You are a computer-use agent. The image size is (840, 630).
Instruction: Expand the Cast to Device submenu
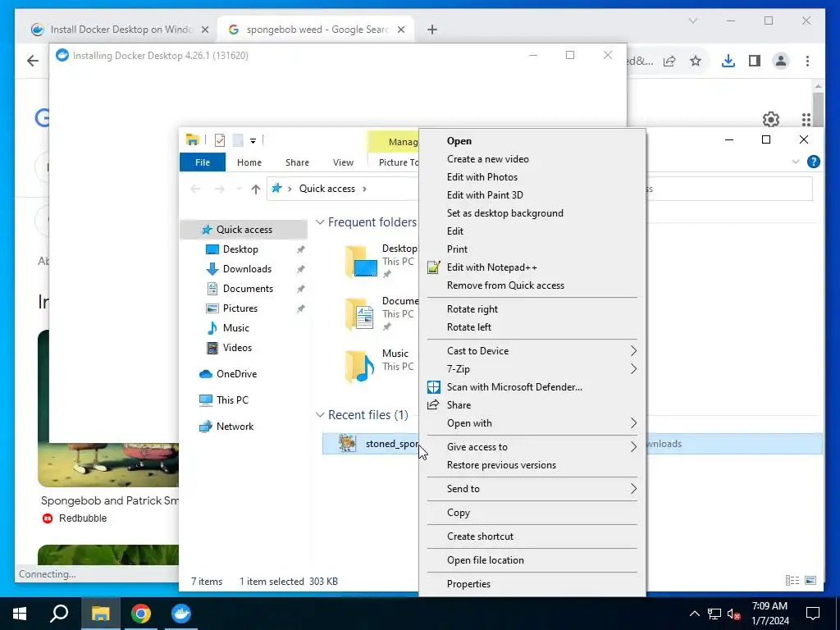tap(532, 351)
